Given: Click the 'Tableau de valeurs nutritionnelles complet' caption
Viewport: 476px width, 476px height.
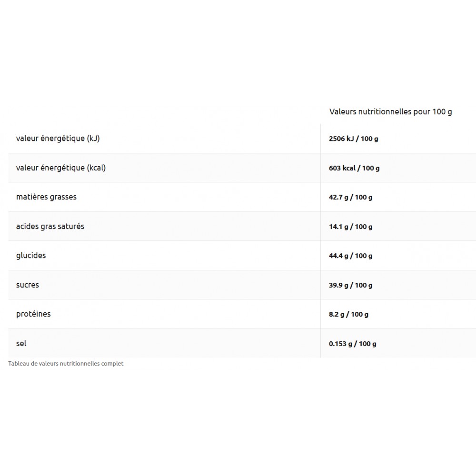Looking at the screenshot, I should click(x=66, y=364).
